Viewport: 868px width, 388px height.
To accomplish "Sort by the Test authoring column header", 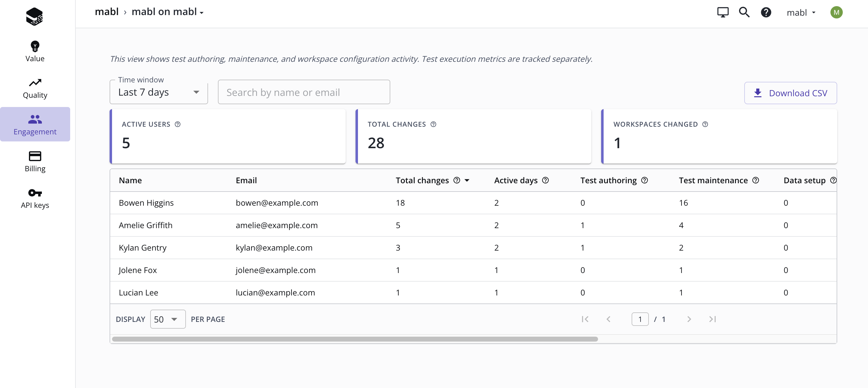I will point(608,180).
